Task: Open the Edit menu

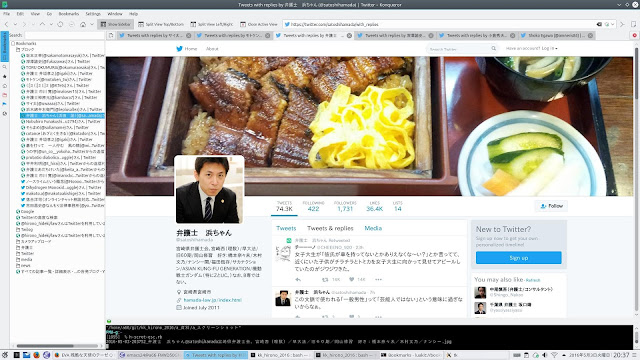Action: pos(20,14)
